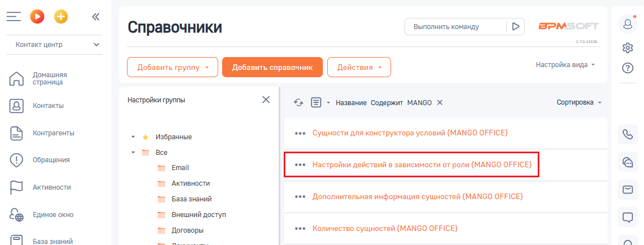Open the Действия dropdown menu
Image resolution: width=644 pixels, height=245 pixels.
point(359,67)
